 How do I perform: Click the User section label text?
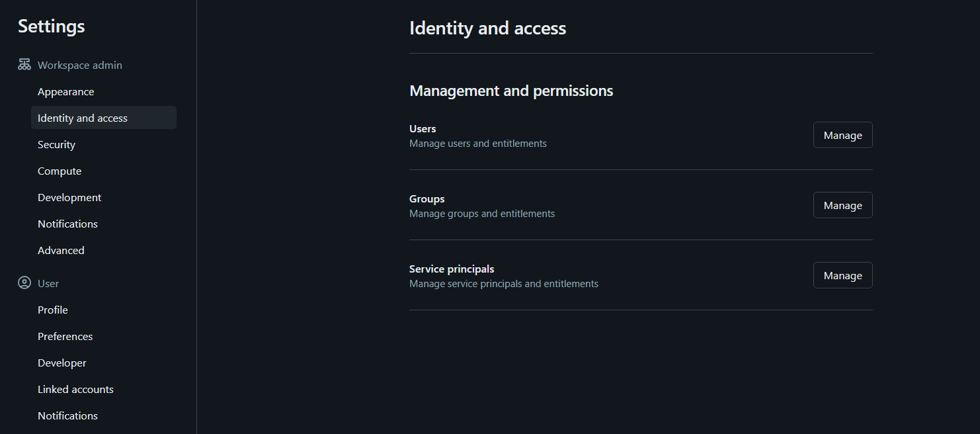pos(48,284)
